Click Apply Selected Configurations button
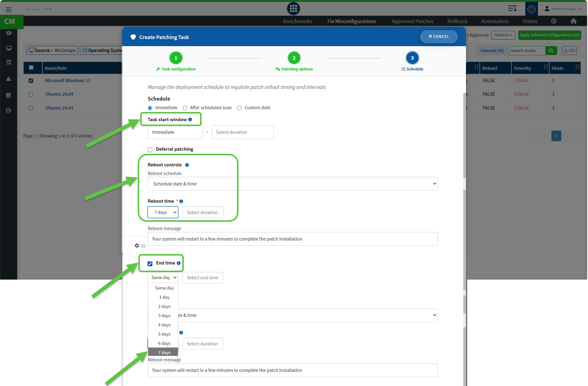Viewport: 588px width, 386px height. (549, 35)
